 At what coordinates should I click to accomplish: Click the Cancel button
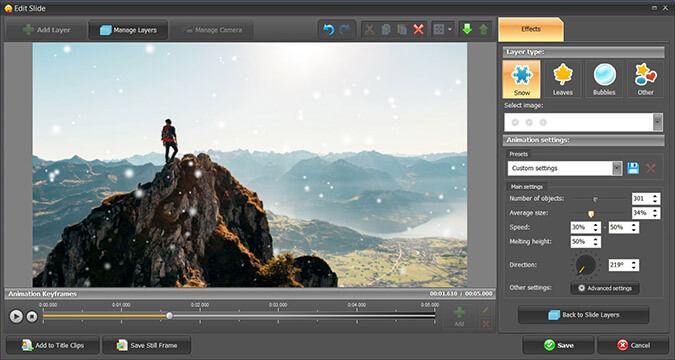[633, 345]
